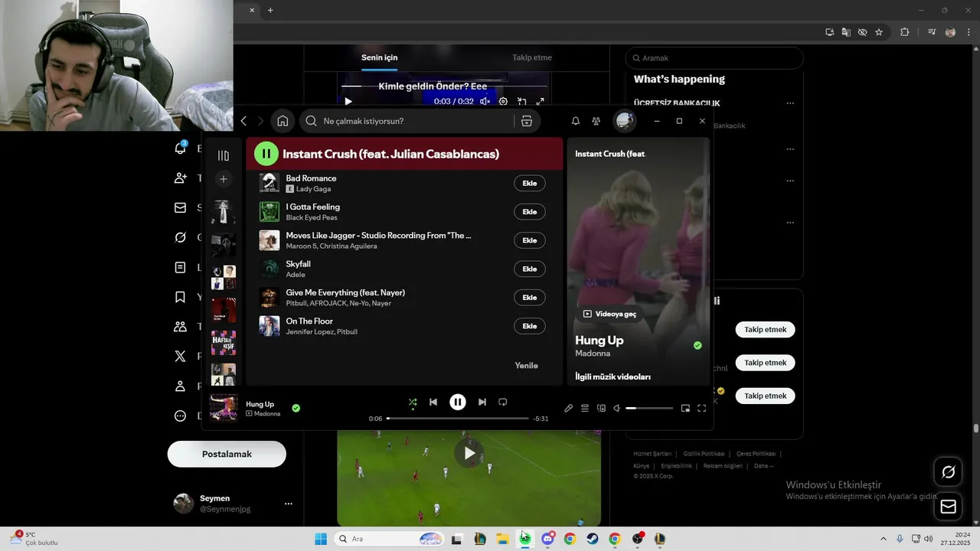Open the Grok icon in X sidebar
Screen dimensions: 980x551
click(181, 237)
